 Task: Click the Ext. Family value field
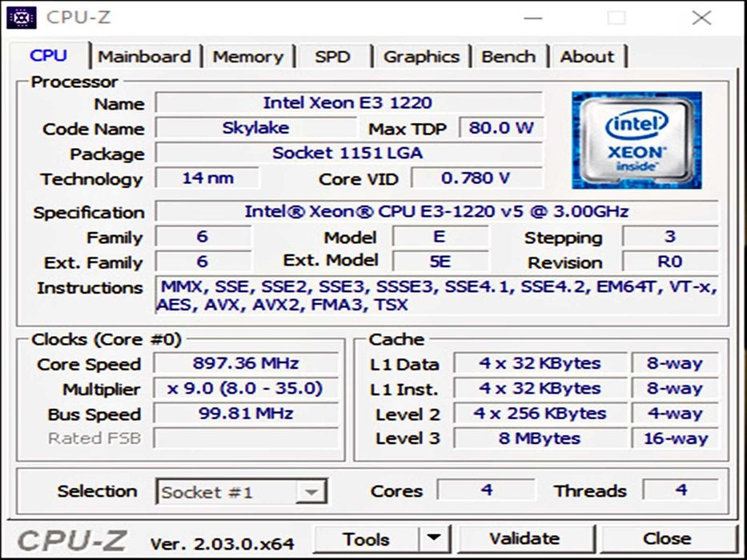203,261
